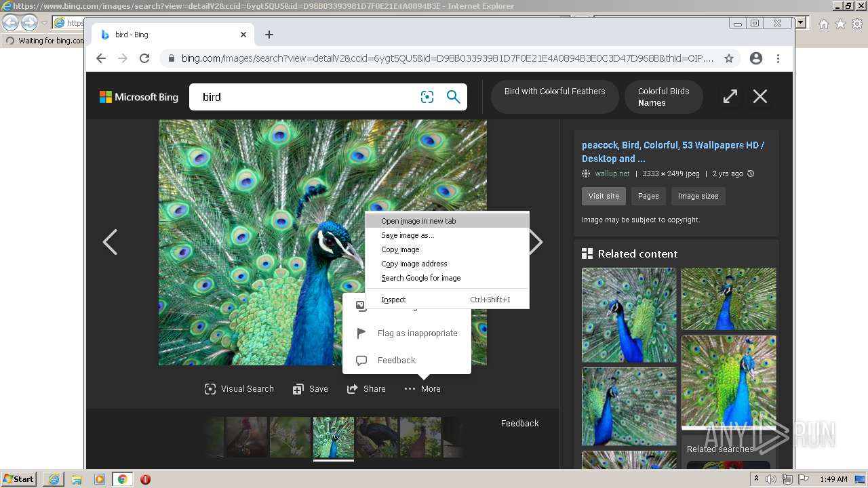Bookmark this page with the star icon
Screen dimensions: 868x488
[729, 58]
